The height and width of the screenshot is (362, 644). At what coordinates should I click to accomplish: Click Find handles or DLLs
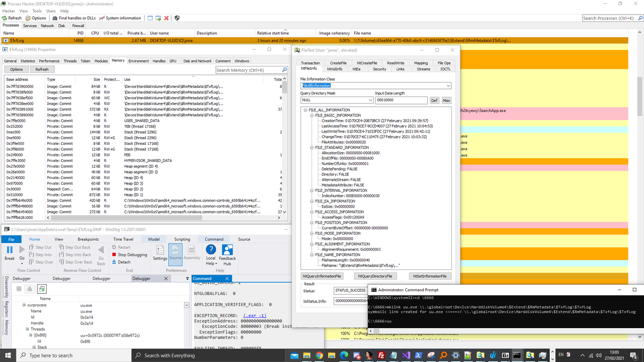click(74, 18)
